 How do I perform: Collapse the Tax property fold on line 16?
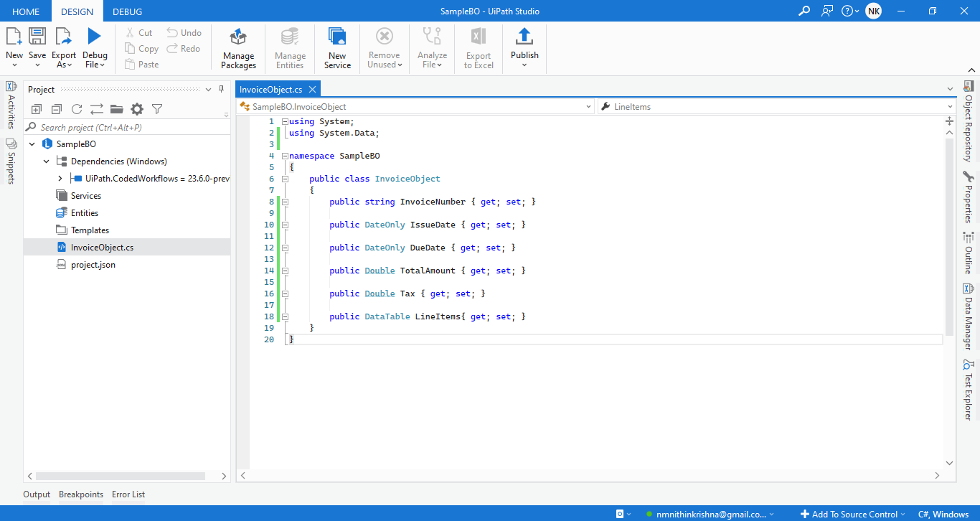coord(285,294)
